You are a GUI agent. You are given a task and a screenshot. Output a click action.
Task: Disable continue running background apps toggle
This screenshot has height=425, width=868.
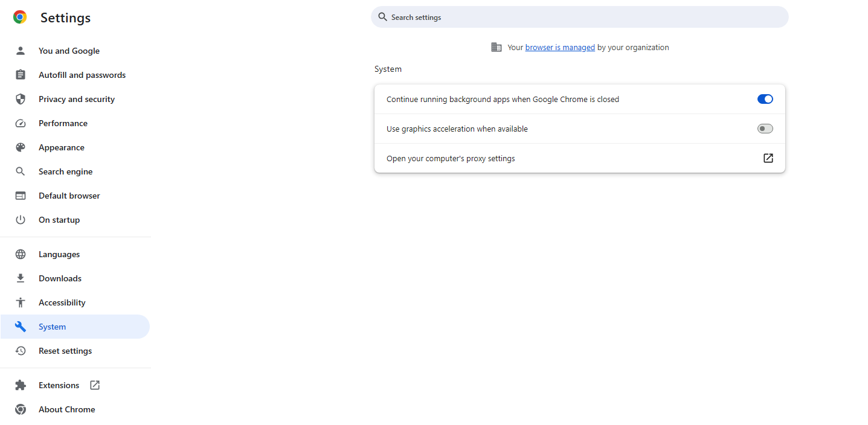[765, 99]
